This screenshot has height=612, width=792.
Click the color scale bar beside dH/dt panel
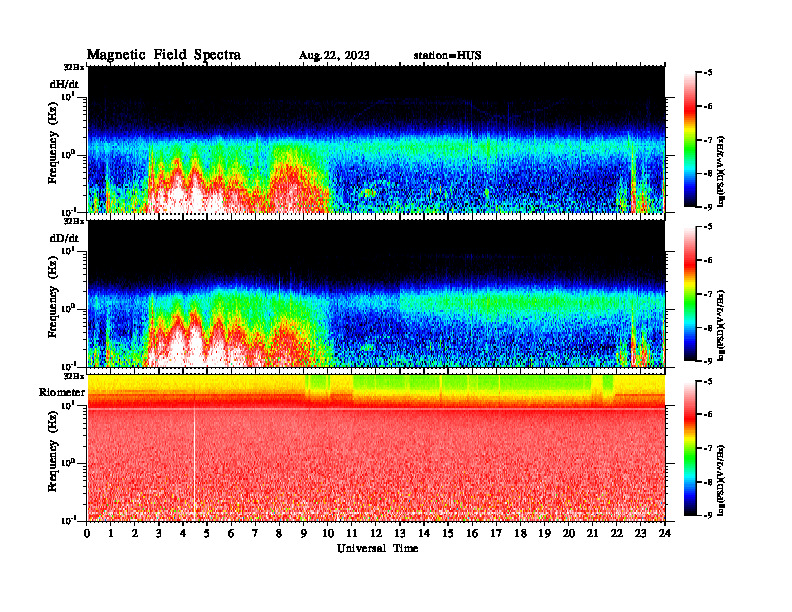coord(689,140)
